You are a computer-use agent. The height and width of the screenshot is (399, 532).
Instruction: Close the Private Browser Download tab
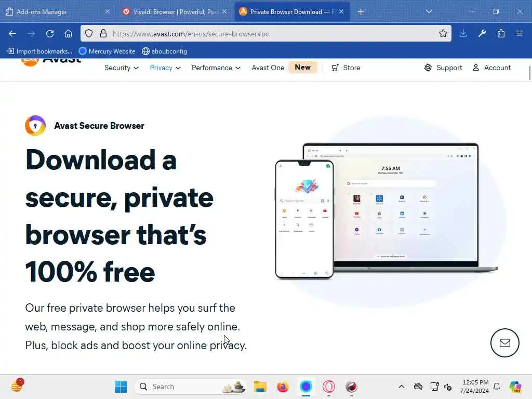341,11
